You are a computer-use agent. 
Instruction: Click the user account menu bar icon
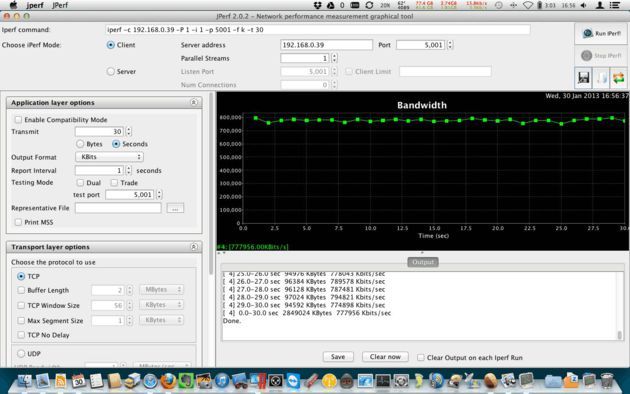pyautogui.click(x=600, y=5)
